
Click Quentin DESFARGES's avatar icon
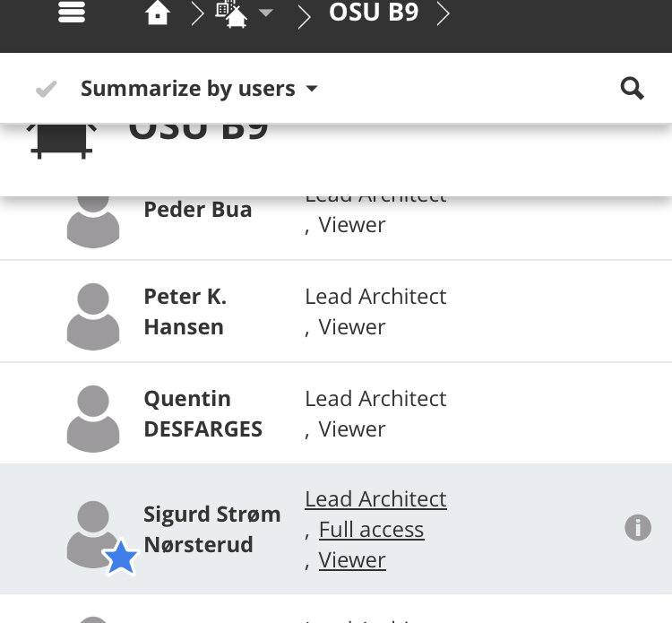click(93, 418)
